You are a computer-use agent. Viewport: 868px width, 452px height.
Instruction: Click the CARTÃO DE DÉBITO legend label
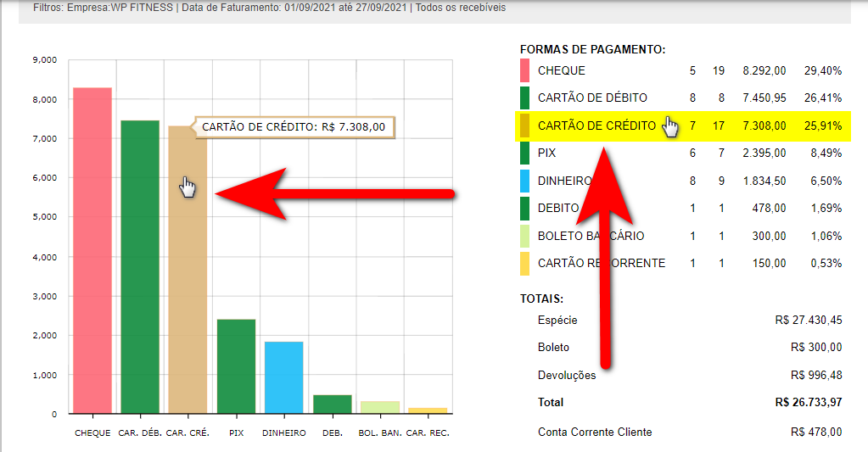[592, 98]
